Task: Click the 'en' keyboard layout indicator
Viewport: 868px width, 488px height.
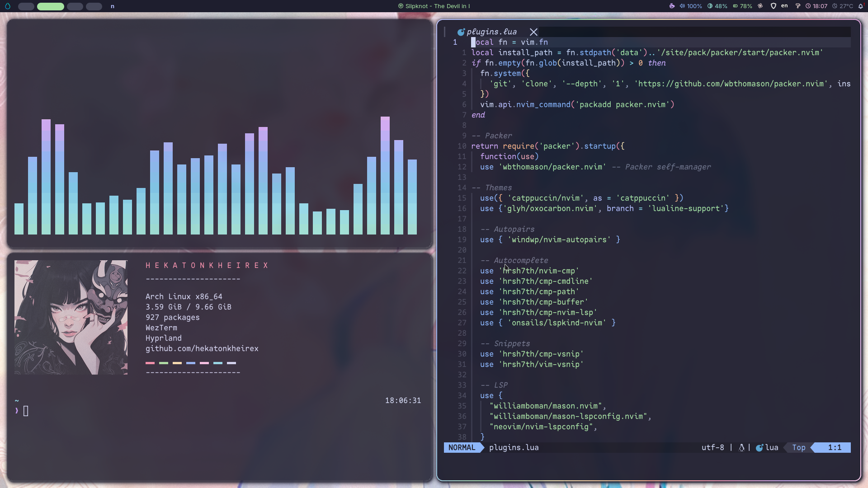Action: pos(784,6)
